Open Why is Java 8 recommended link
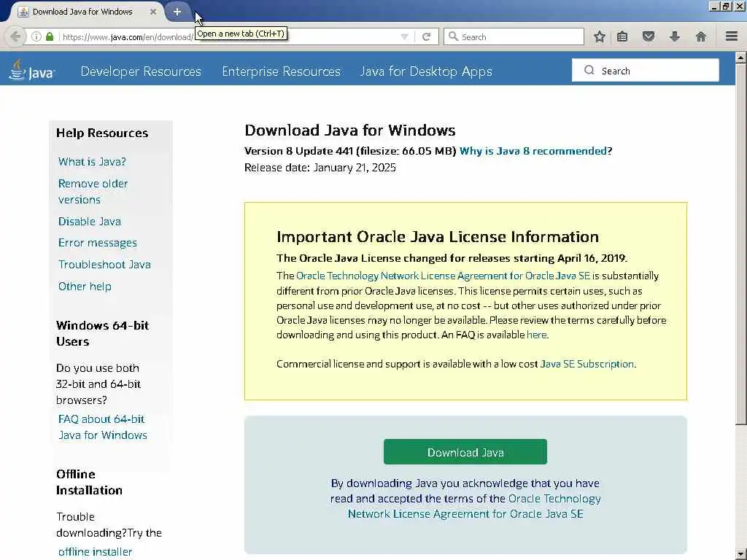 [533, 151]
